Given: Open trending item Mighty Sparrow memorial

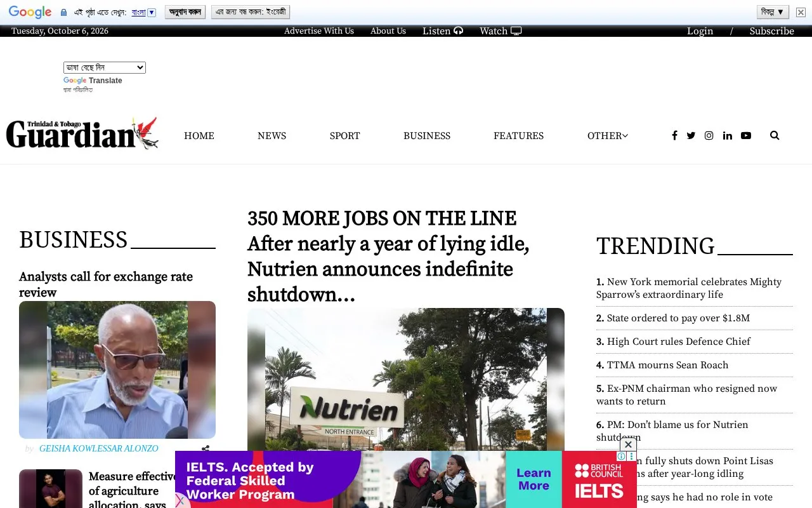Looking at the screenshot, I should [x=689, y=288].
